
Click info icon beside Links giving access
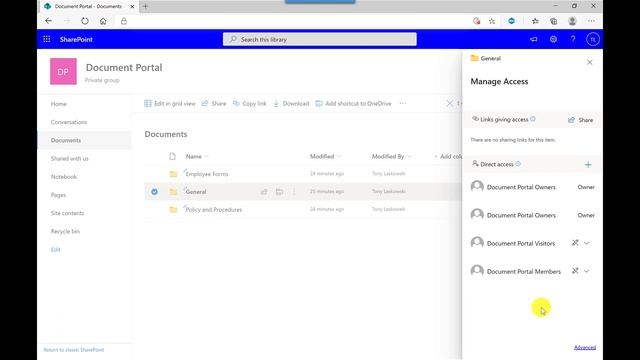(533, 119)
